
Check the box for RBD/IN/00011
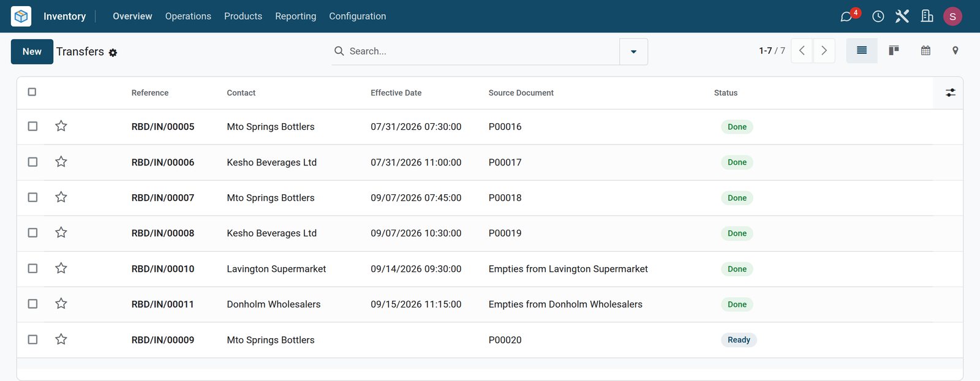tap(32, 304)
